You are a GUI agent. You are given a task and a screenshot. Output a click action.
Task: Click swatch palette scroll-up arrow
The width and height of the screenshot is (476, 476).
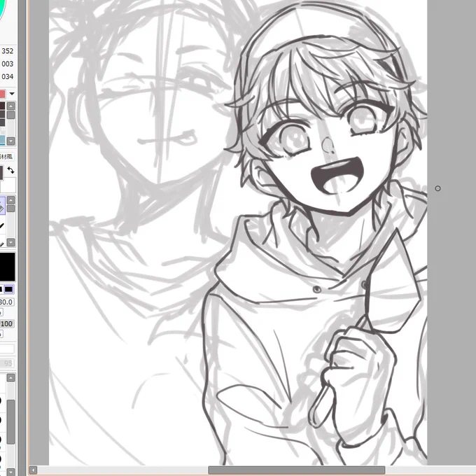tap(11, 106)
